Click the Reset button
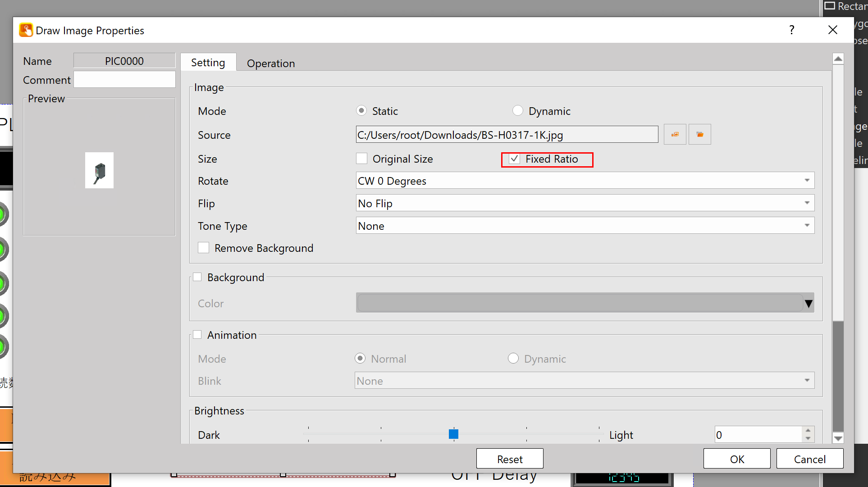Viewport: 868px width, 487px height. click(509, 459)
